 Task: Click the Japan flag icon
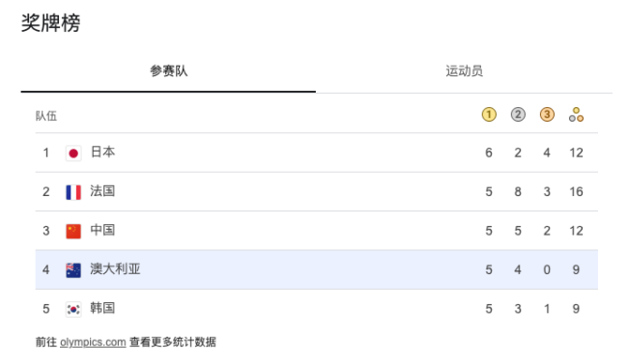click(x=73, y=153)
